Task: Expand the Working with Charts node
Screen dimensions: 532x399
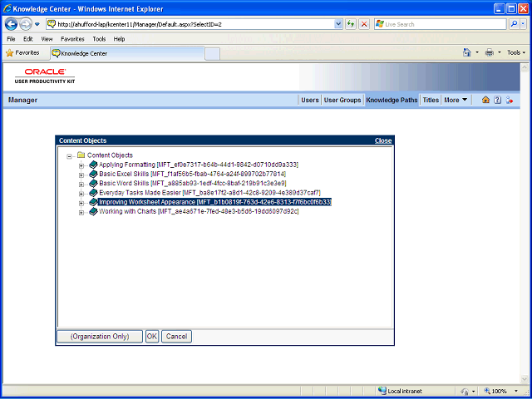Action: pos(81,213)
